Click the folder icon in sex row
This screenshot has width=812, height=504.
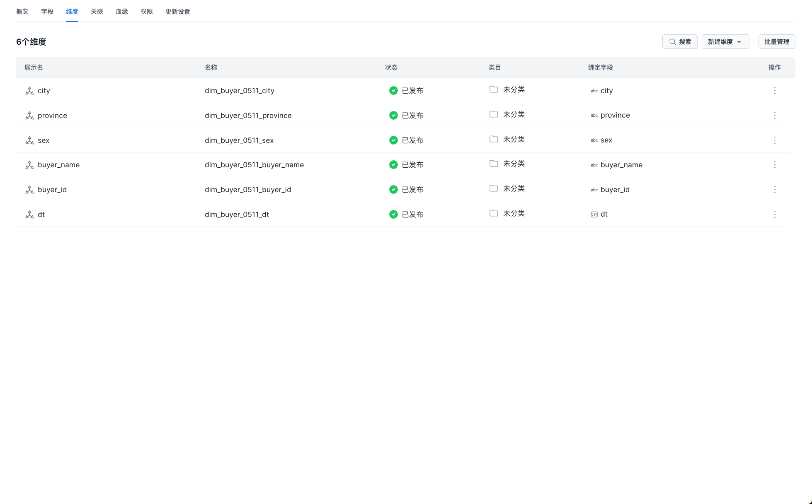493,139
